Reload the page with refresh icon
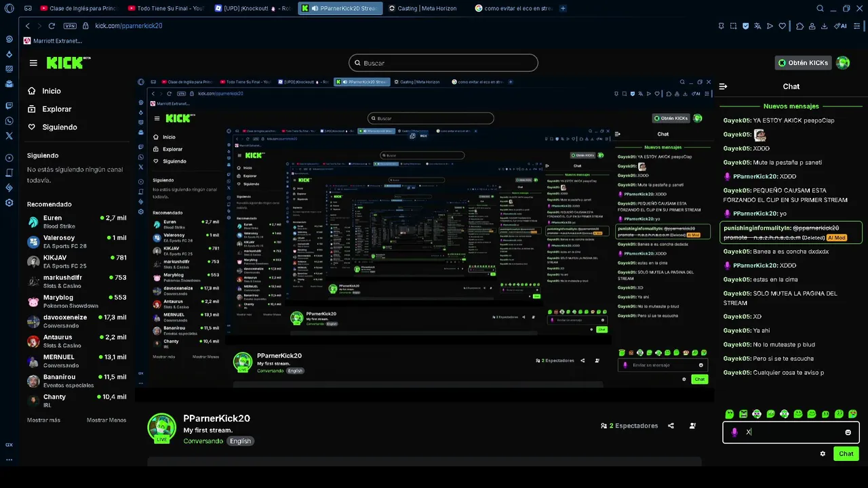This screenshot has width=868, height=488. click(52, 26)
